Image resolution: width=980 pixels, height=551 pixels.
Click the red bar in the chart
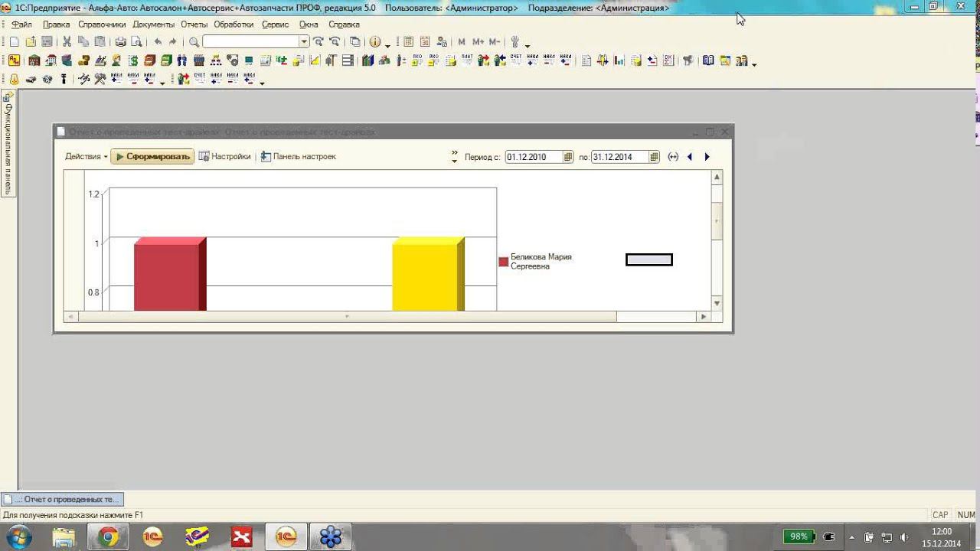[x=170, y=274]
